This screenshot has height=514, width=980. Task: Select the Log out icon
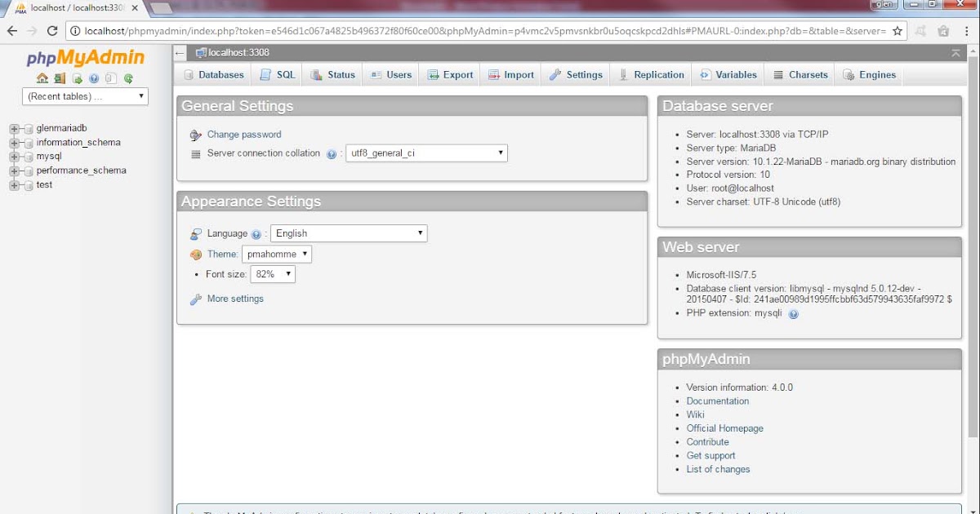[x=60, y=78]
